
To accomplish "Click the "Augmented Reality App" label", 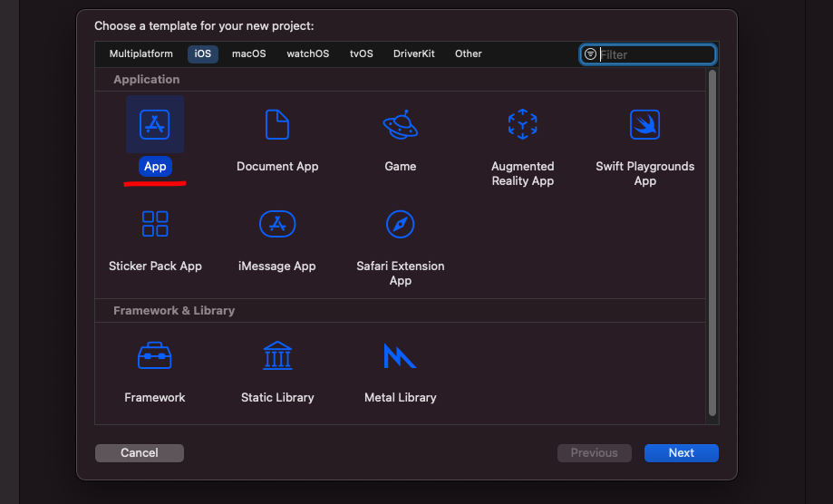I will [523, 174].
